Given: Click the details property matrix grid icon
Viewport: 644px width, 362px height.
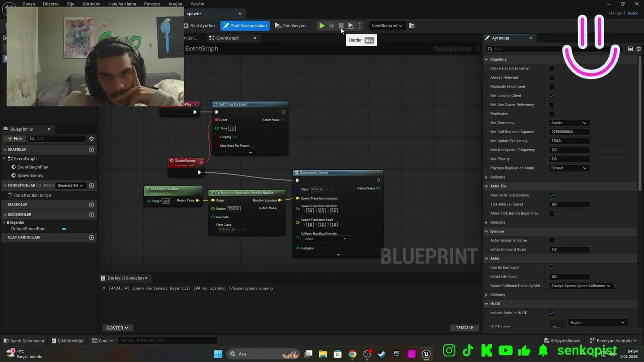Looking at the screenshot, I should pyautogui.click(x=630, y=49).
